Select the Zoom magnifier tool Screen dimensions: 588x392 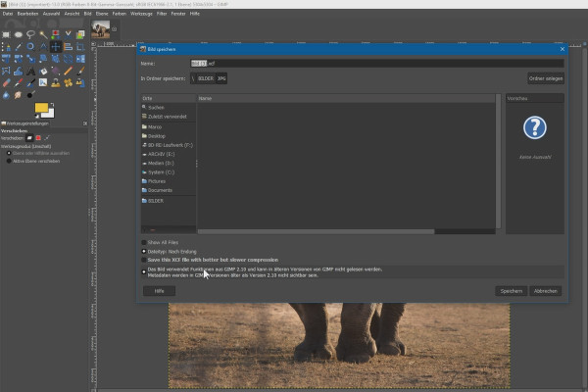coord(30,47)
